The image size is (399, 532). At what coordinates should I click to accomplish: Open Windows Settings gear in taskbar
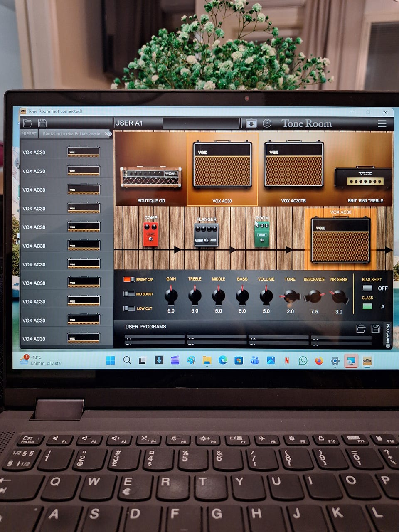pyautogui.click(x=335, y=361)
